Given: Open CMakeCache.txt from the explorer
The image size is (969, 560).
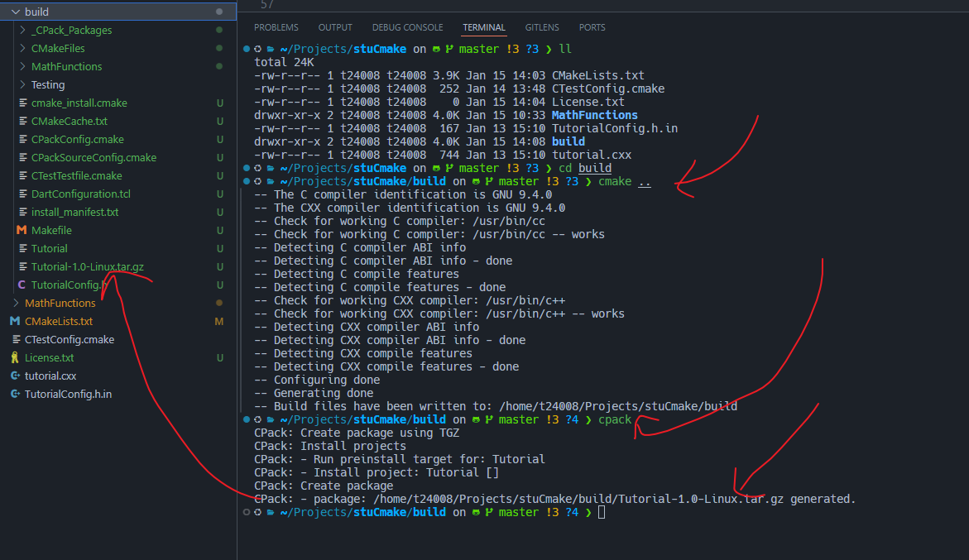Looking at the screenshot, I should pos(70,121).
